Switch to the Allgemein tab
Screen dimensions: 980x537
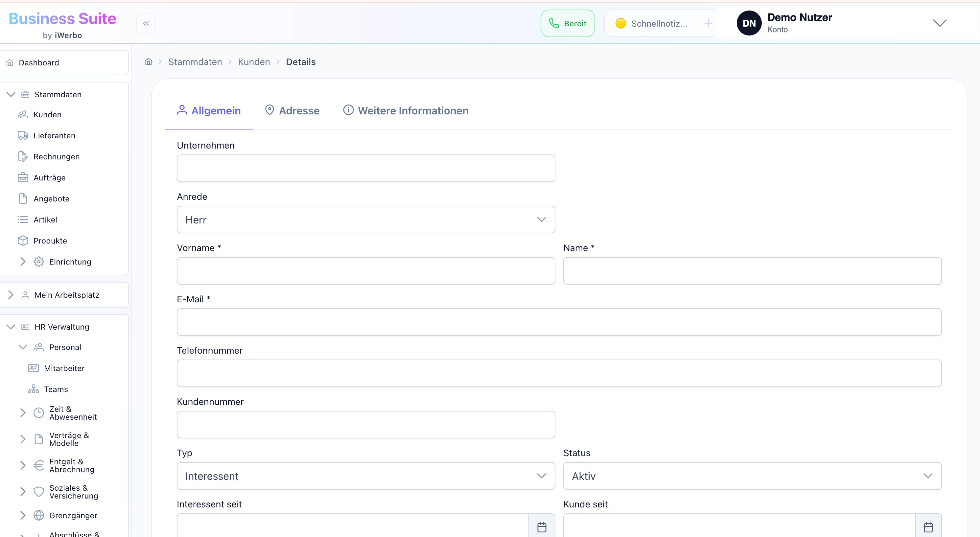(208, 111)
